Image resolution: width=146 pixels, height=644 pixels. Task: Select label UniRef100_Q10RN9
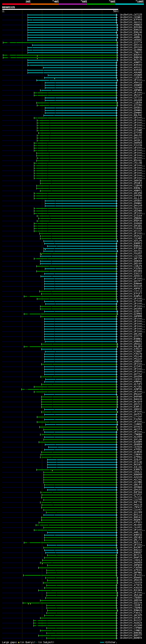click(131, 50)
